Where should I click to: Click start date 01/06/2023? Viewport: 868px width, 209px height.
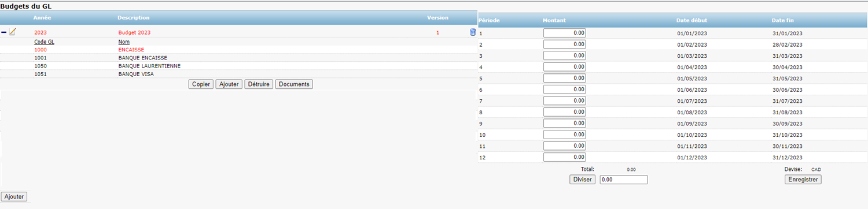(x=692, y=90)
